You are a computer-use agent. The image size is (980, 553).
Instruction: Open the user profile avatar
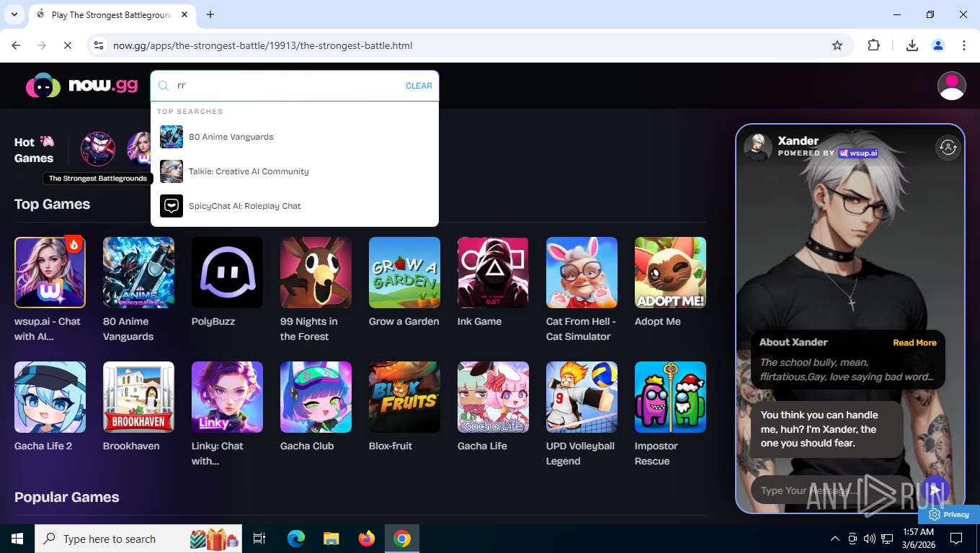951,86
